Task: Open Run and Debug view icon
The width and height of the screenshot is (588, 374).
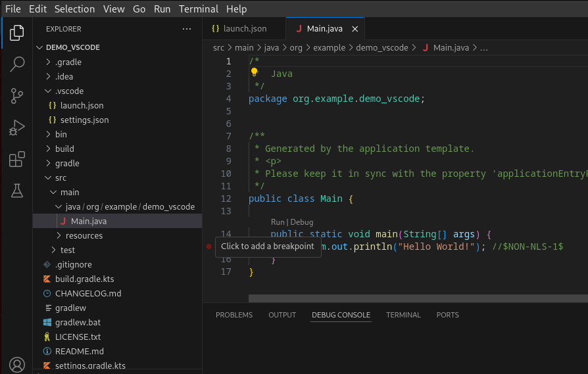Action: pos(17,127)
